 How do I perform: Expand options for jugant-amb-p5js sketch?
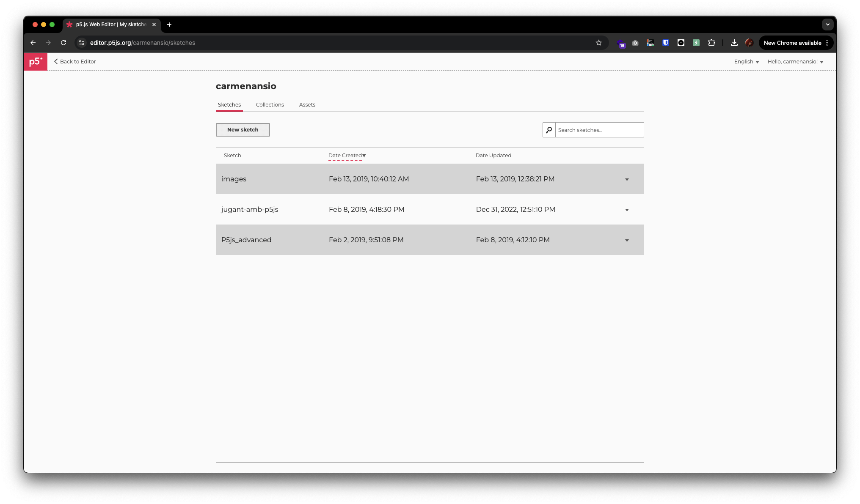pyautogui.click(x=627, y=210)
